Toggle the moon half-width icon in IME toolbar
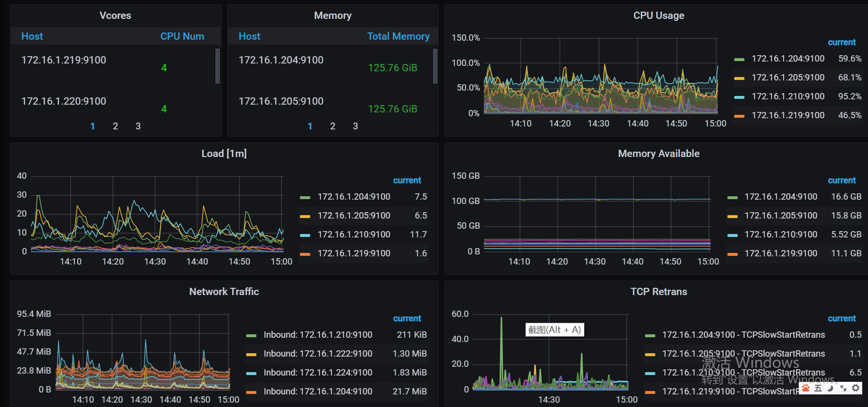 click(830, 388)
